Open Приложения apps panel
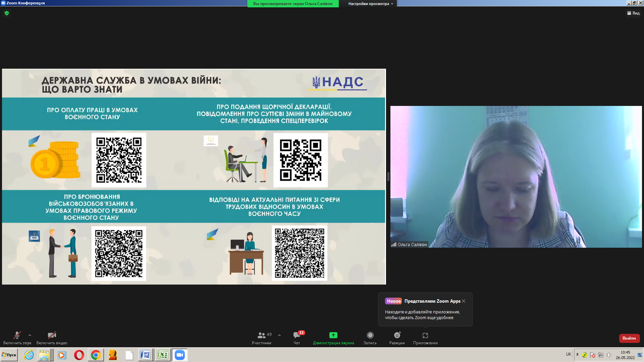Screen dimensions: 644x362 click(x=425, y=338)
